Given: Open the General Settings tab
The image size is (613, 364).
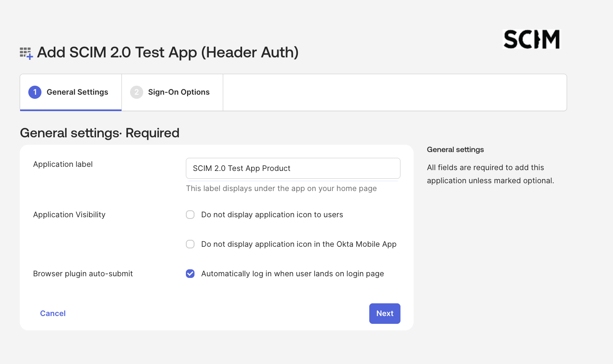Looking at the screenshot, I should 71,92.
